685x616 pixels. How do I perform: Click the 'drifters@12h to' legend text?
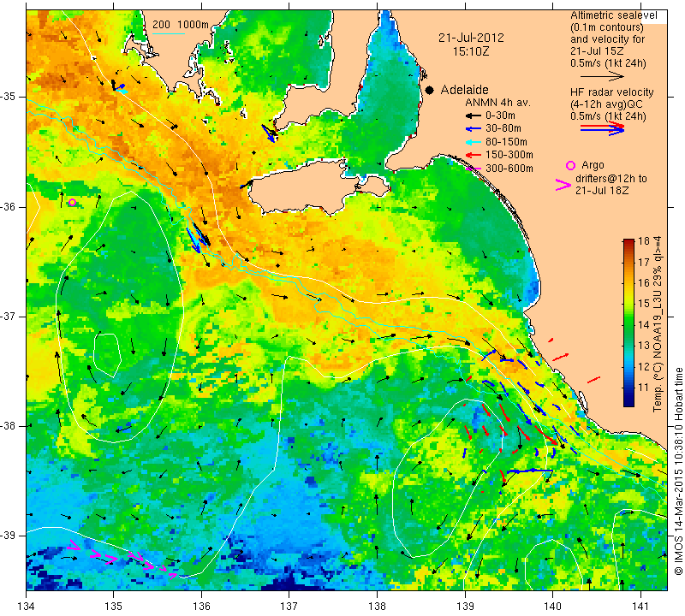[611, 179]
